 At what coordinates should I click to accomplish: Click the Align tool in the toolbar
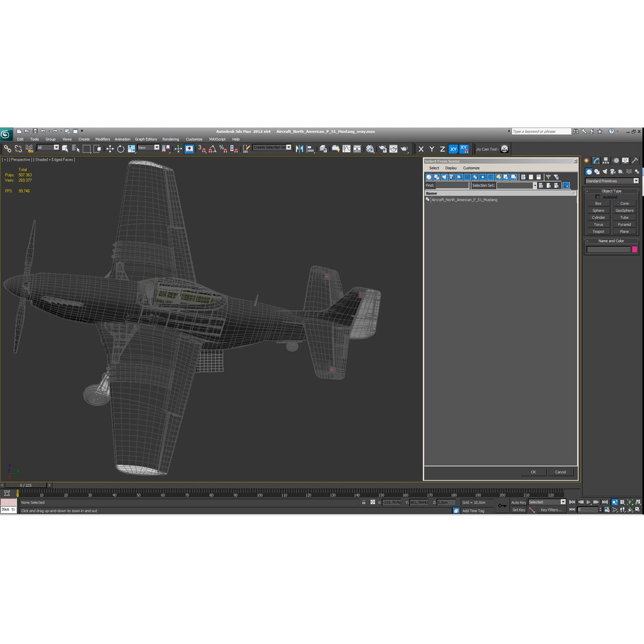click(x=311, y=148)
